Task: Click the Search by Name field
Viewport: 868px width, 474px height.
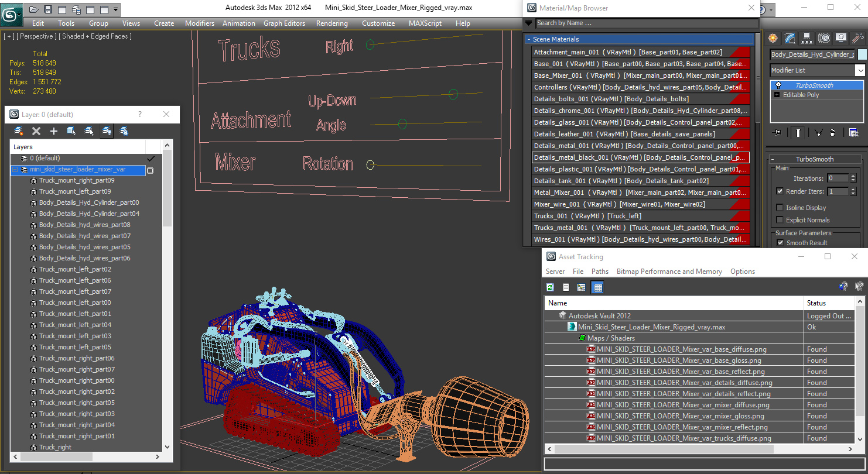Action: coord(646,23)
